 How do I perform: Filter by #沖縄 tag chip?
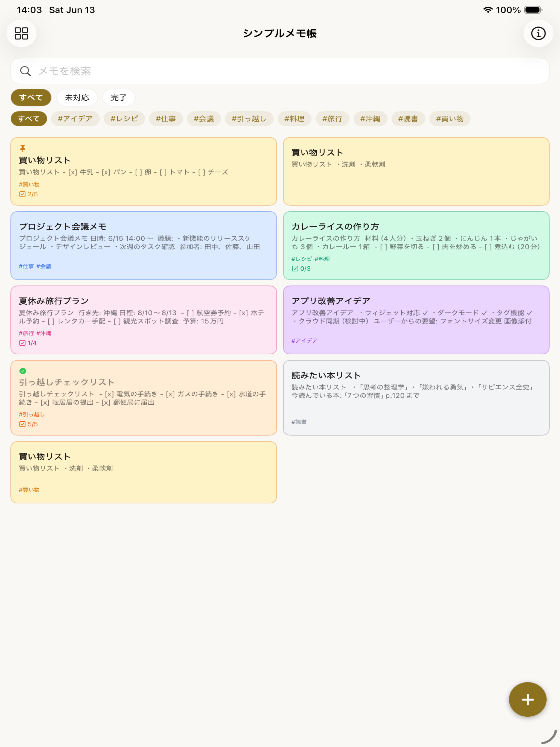point(370,119)
